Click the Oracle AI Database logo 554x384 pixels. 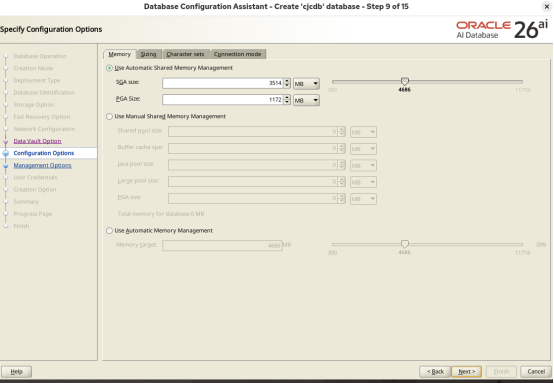(x=502, y=30)
